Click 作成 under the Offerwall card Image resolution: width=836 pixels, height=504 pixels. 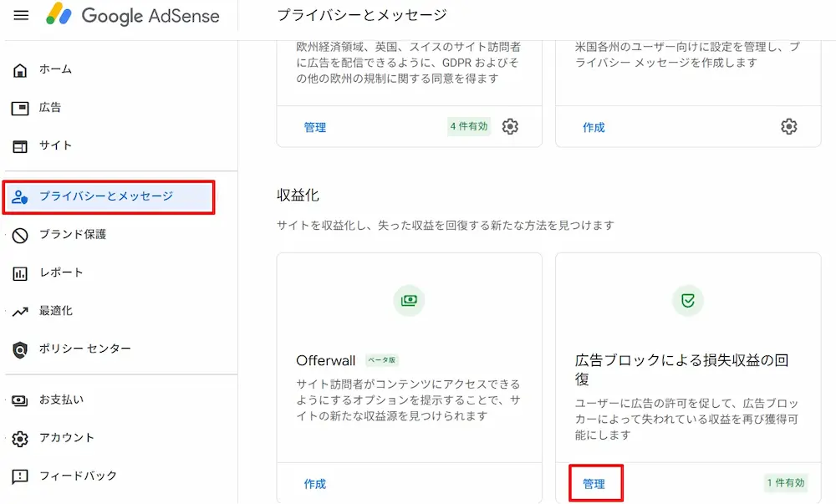(313, 483)
